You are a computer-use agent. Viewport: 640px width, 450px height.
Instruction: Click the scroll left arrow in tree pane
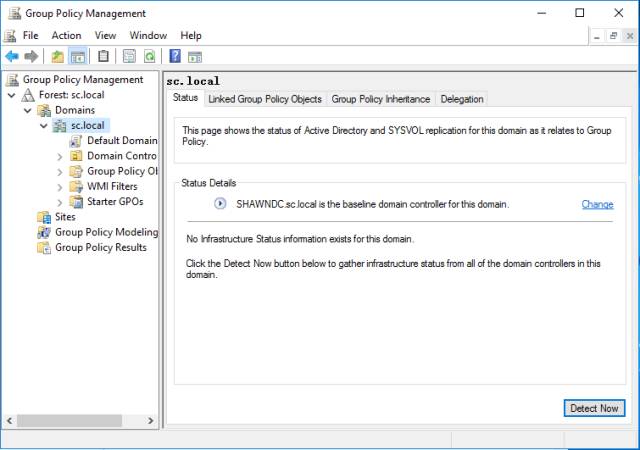[9, 421]
